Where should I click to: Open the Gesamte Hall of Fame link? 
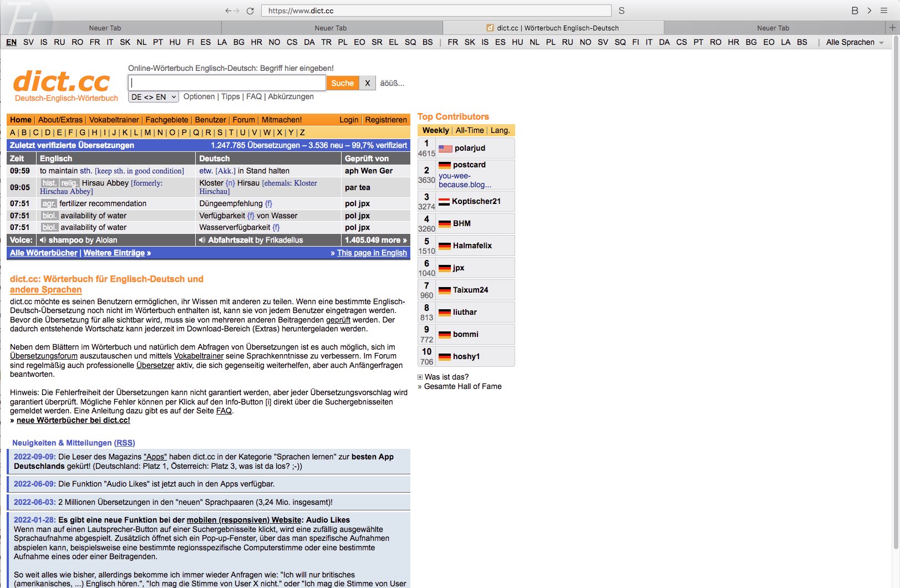(x=463, y=386)
